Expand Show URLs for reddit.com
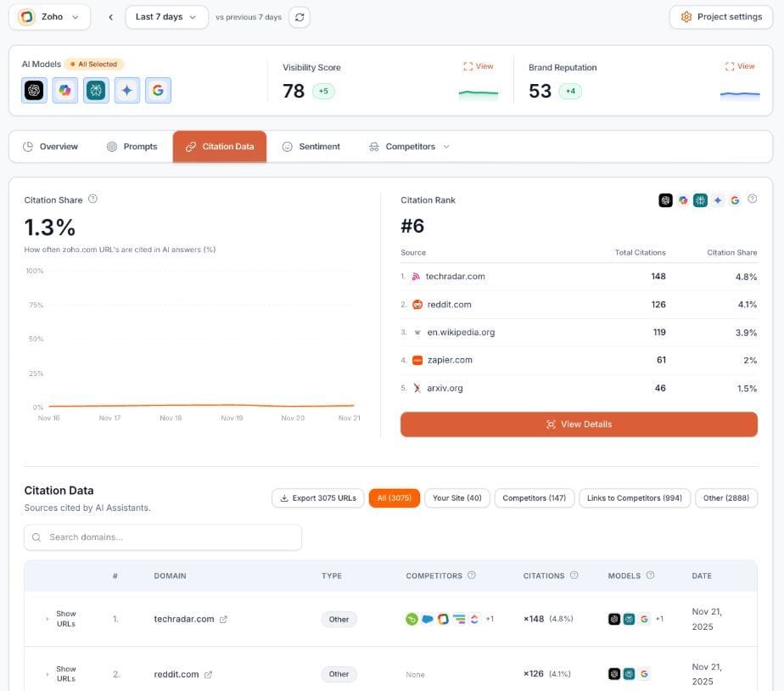The image size is (784, 691). coord(61,674)
